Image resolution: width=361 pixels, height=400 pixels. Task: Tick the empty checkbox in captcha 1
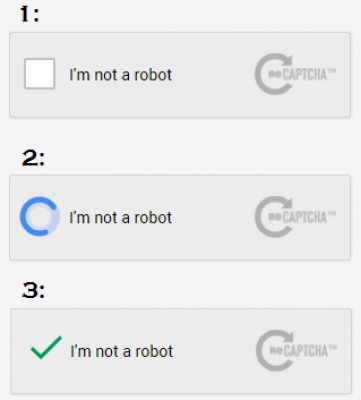click(39, 74)
